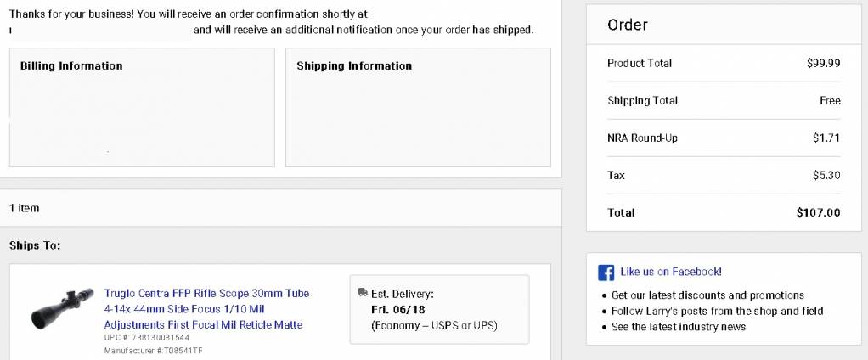
Task: Select the Billing Information panel
Action: click(x=142, y=107)
